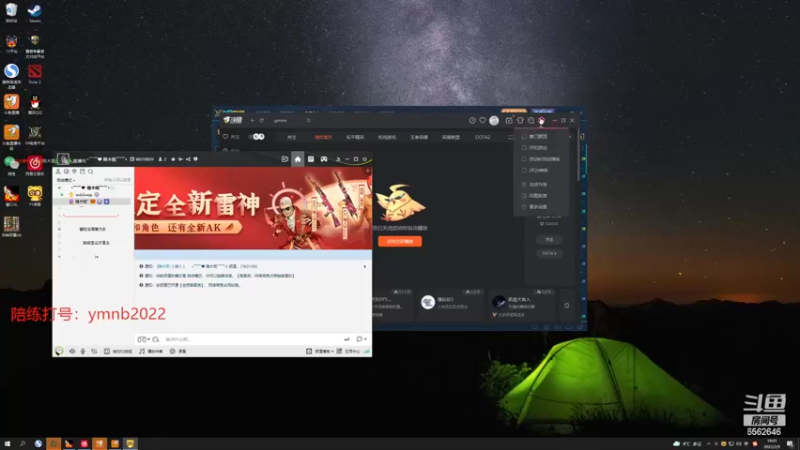Screen dimensions: 800x450
Task: Select the first Douyu category tab
Action: (x=291, y=137)
